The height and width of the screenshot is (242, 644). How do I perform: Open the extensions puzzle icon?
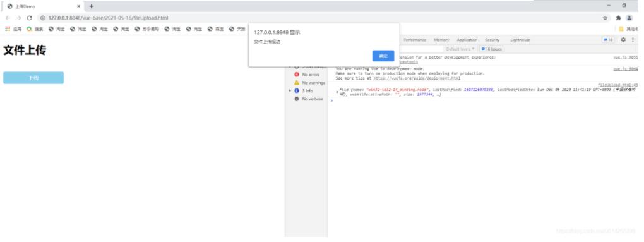[x=619, y=18]
